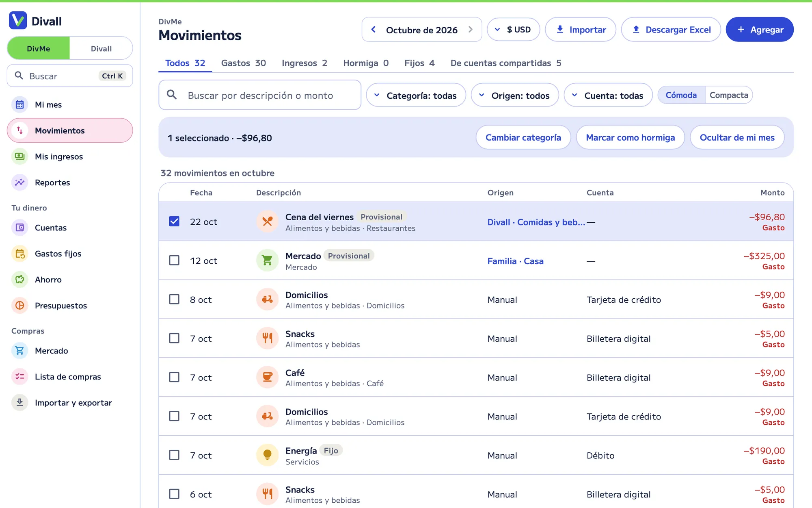The height and width of the screenshot is (508, 812).
Task: Click Descargar Excel button
Action: click(x=671, y=29)
